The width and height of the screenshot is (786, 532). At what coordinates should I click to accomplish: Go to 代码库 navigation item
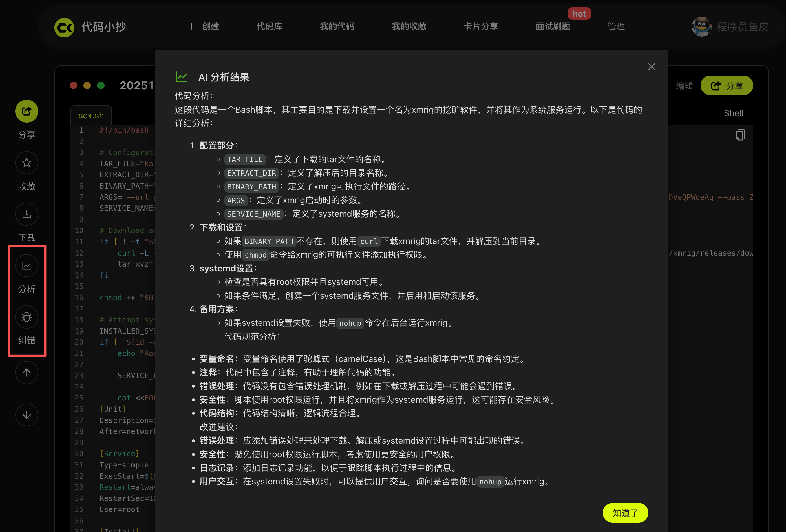click(269, 26)
